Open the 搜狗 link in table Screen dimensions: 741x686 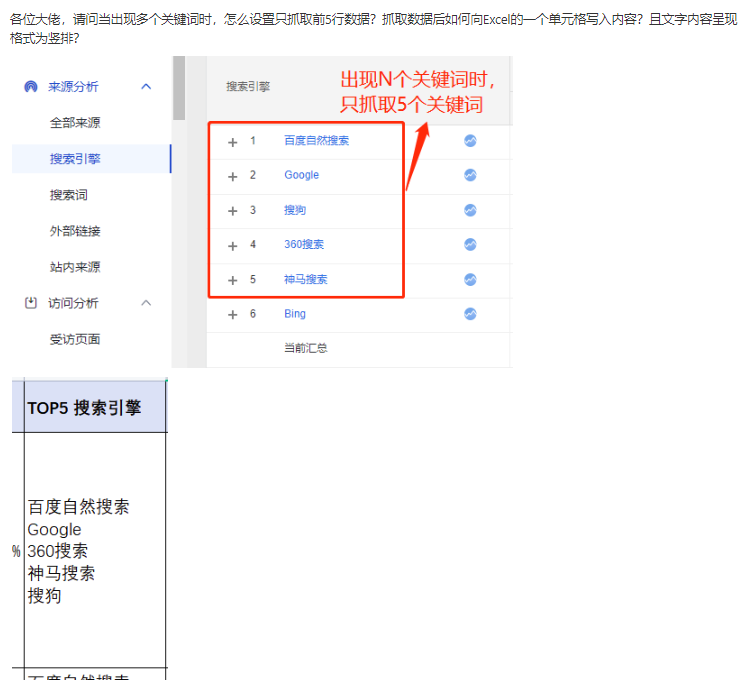[295, 210]
